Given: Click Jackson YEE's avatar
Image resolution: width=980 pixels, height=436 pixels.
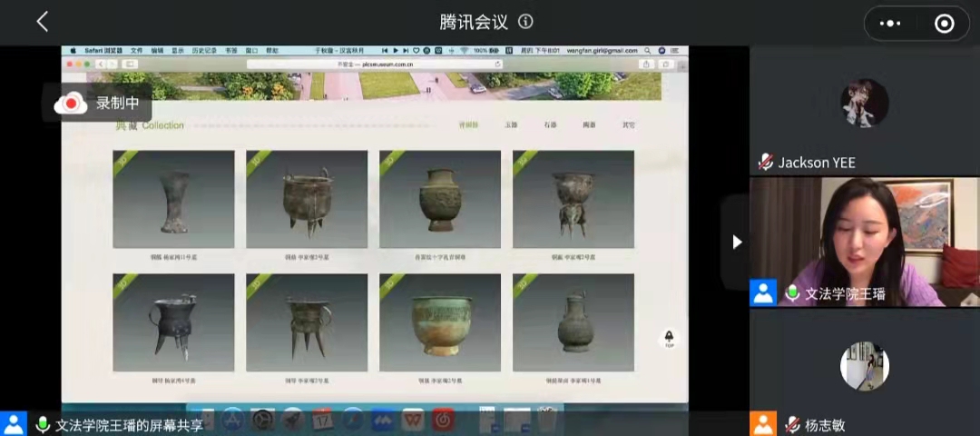Looking at the screenshot, I should coord(864,102).
